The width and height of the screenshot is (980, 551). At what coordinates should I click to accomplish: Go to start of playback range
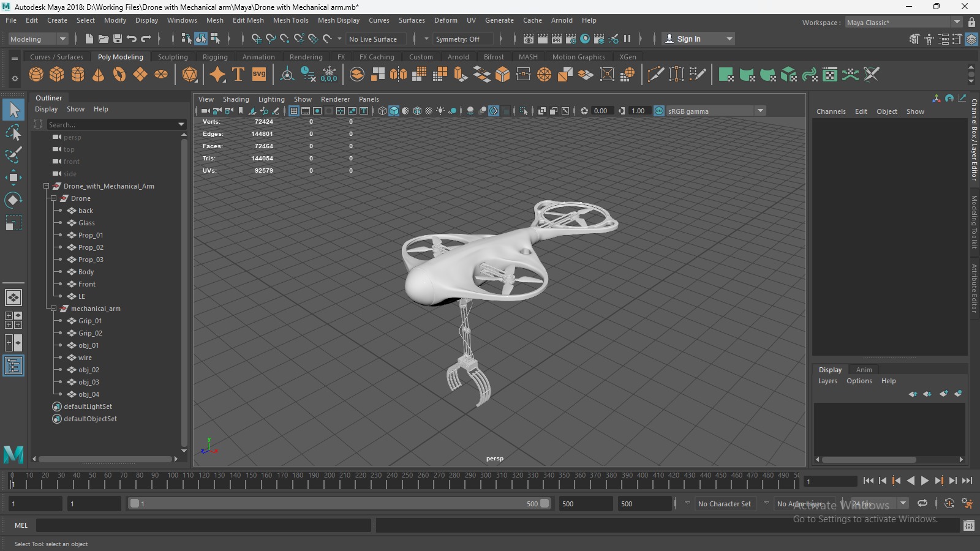coord(868,481)
